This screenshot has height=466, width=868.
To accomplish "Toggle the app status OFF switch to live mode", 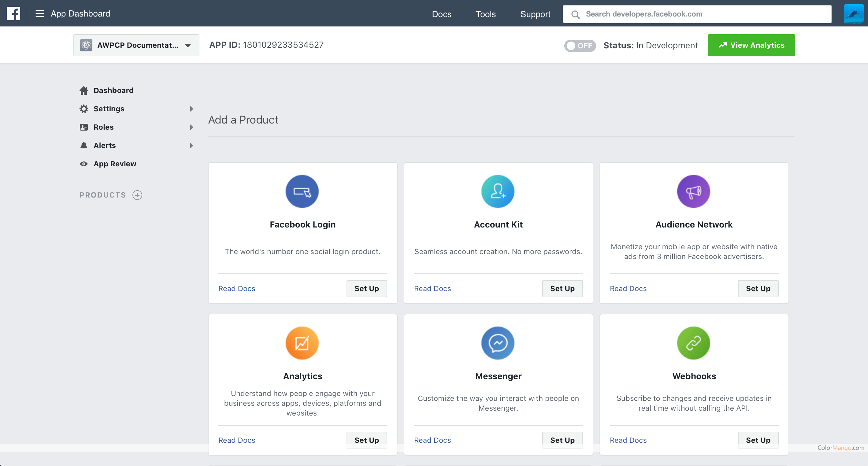I will pos(580,45).
